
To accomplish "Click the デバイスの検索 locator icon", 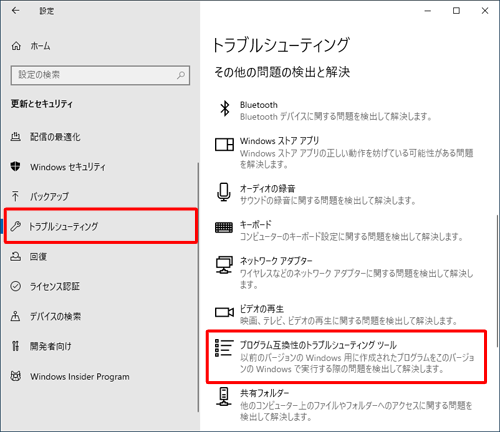I will 15,316.
